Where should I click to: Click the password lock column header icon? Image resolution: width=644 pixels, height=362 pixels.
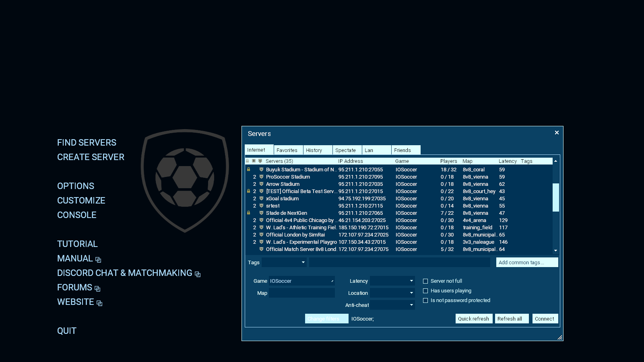point(248,161)
